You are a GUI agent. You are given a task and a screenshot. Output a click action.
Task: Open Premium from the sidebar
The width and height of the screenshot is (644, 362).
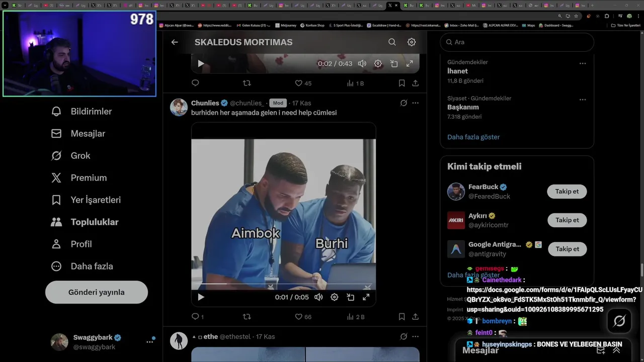pos(79,178)
